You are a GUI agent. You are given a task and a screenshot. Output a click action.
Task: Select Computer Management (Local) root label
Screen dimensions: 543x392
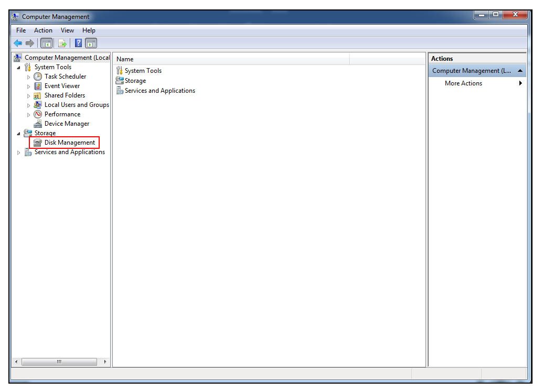67,58
